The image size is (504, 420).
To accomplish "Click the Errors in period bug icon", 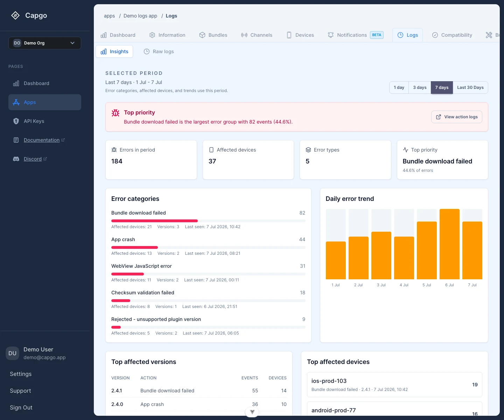I will [114, 150].
